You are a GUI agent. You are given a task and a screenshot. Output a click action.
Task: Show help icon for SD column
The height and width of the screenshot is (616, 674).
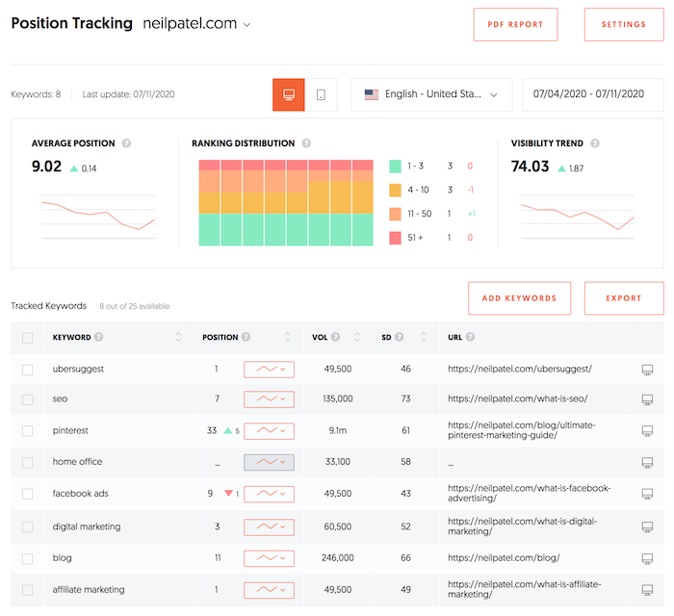[400, 337]
